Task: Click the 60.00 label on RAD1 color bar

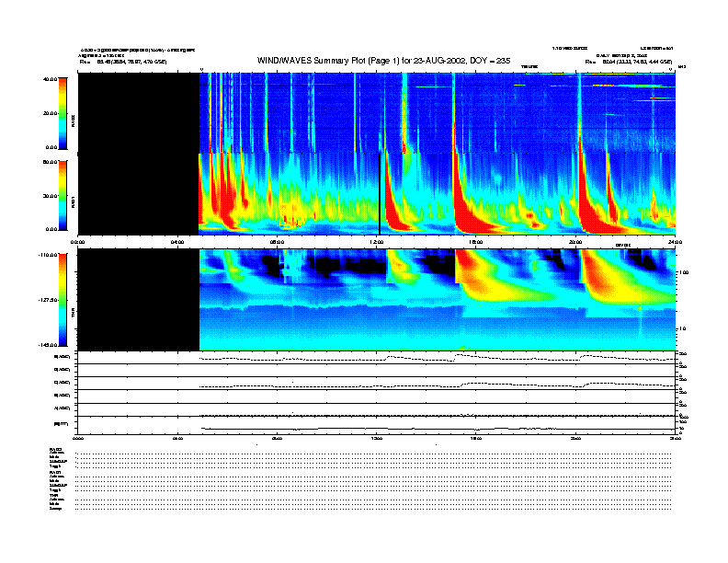Action: (x=51, y=162)
